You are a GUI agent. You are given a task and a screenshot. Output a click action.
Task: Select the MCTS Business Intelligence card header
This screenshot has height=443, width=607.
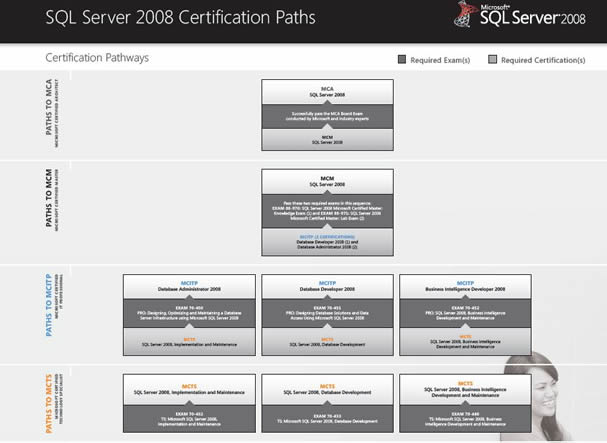coord(465,390)
